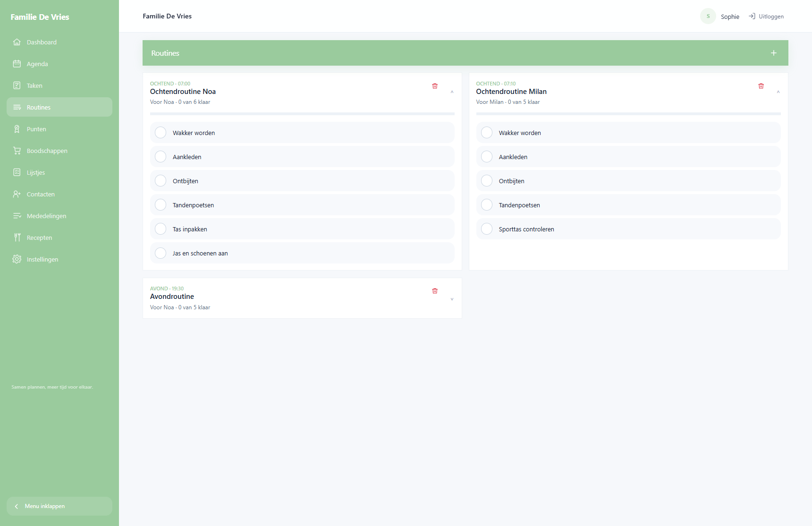Delete Avondroutine with trash icon
Image resolution: width=812 pixels, height=526 pixels.
pos(435,291)
